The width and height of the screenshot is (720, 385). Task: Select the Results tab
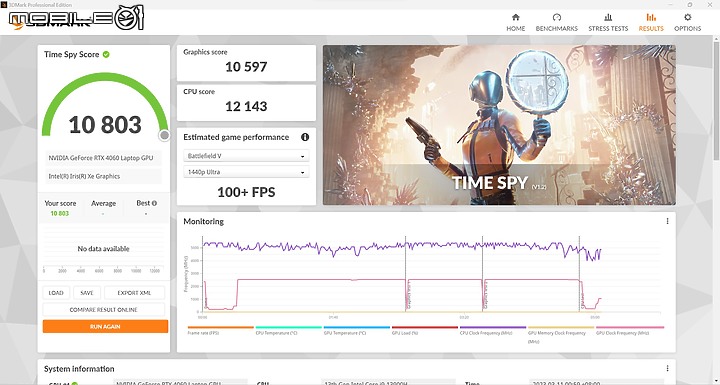coord(651,23)
